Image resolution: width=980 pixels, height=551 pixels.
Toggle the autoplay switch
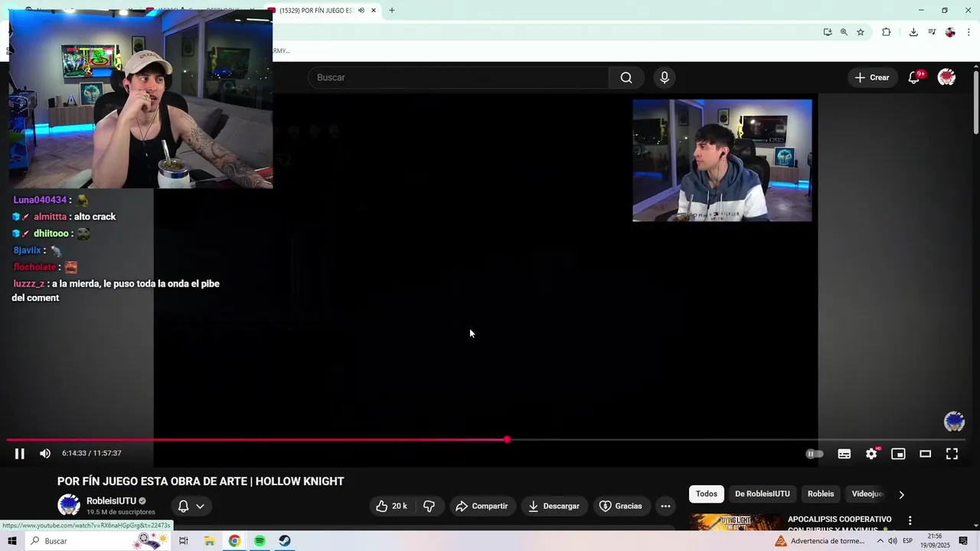point(815,454)
